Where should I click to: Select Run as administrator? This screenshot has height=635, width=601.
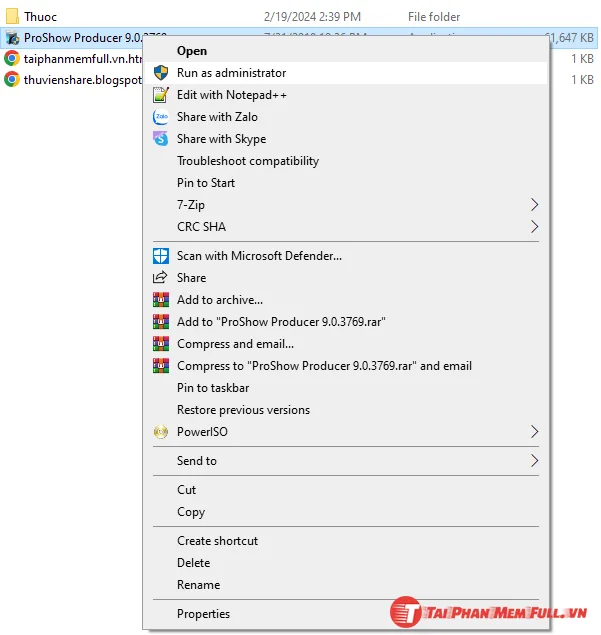click(x=345, y=73)
